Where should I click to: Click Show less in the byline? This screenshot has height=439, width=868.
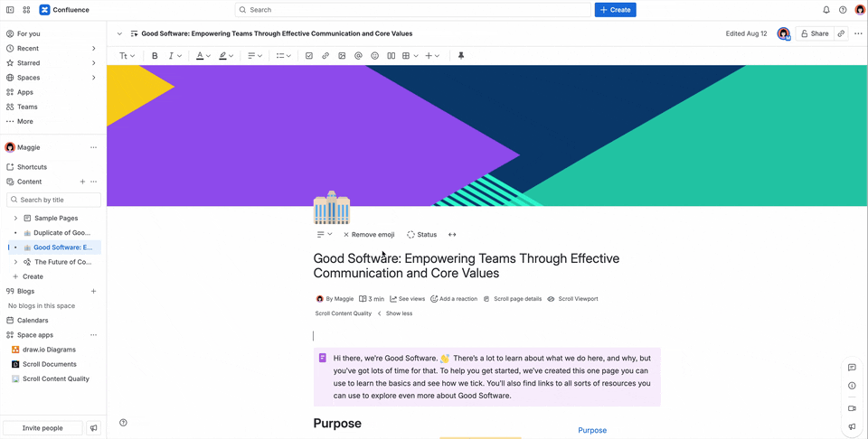point(399,313)
